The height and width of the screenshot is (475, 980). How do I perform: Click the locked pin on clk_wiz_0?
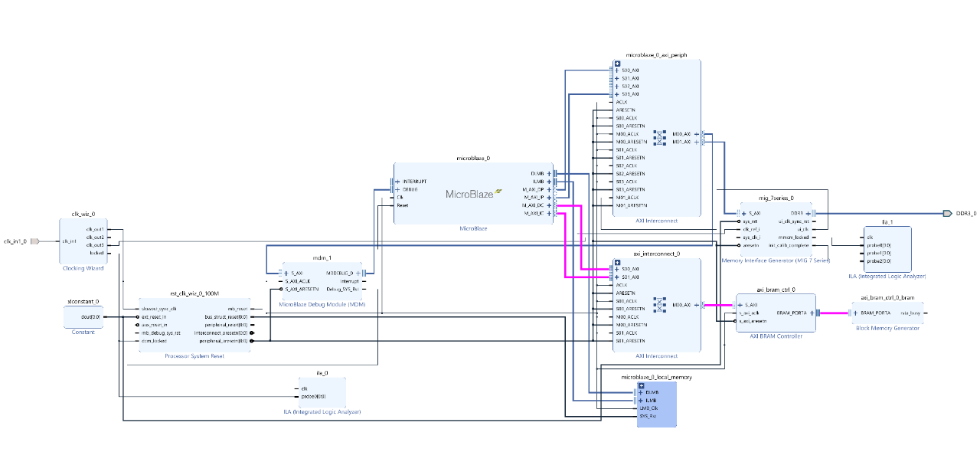96,253
